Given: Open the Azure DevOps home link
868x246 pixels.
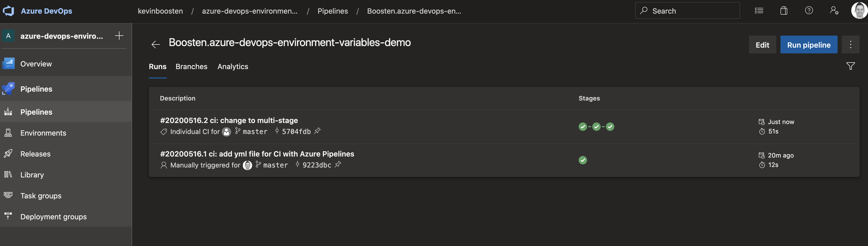Looking at the screenshot, I should [x=46, y=11].
